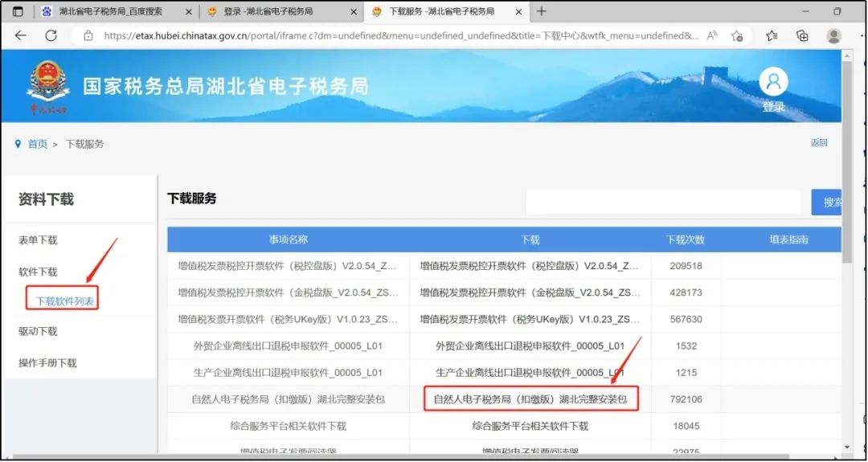Open the browser profile avatar
Viewport: 868px width, 462px height.
[833, 36]
